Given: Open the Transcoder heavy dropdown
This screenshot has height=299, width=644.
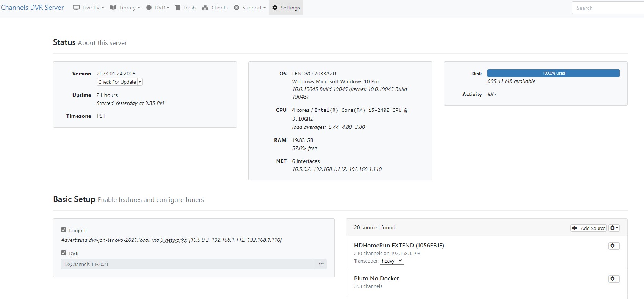Looking at the screenshot, I should click(392, 261).
